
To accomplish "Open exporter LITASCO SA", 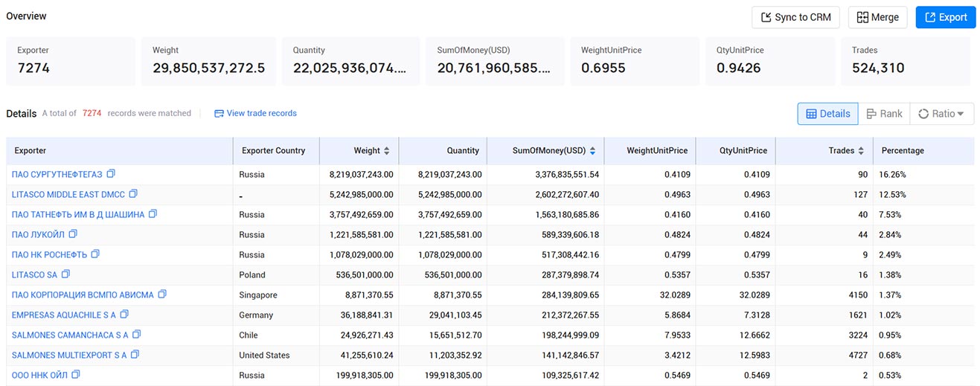I will [x=34, y=274].
